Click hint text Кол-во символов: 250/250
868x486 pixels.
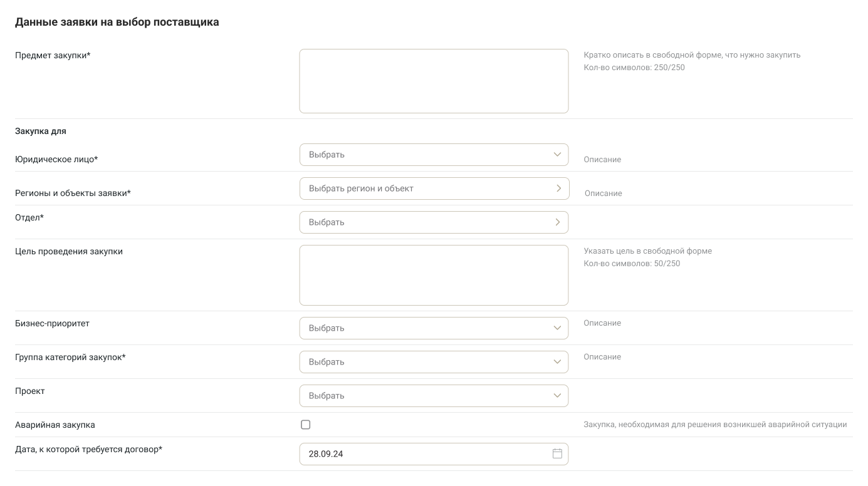click(x=634, y=67)
